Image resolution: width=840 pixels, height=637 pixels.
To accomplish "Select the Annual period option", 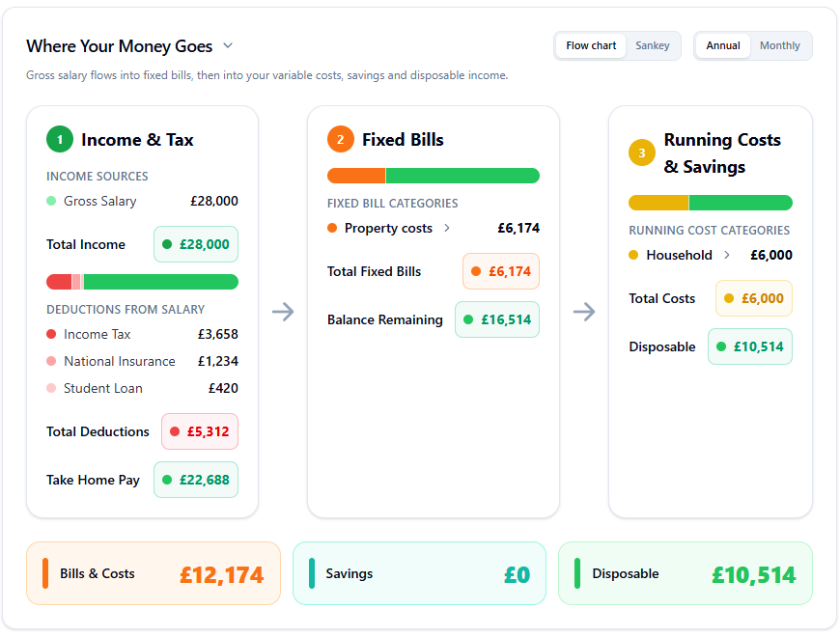I will [x=722, y=46].
